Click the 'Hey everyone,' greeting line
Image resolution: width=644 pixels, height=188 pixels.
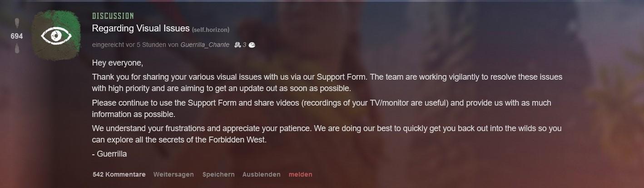coord(118,63)
